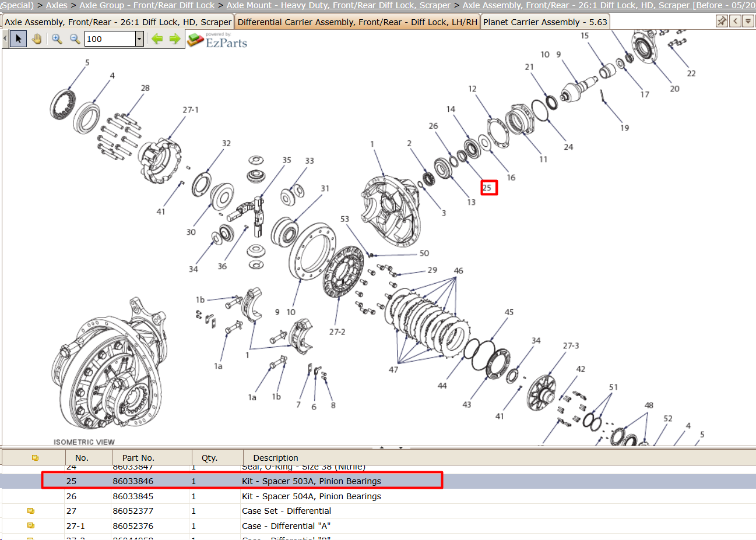The height and width of the screenshot is (540, 756).
Task: Click the notes column header icon
Action: click(35, 458)
